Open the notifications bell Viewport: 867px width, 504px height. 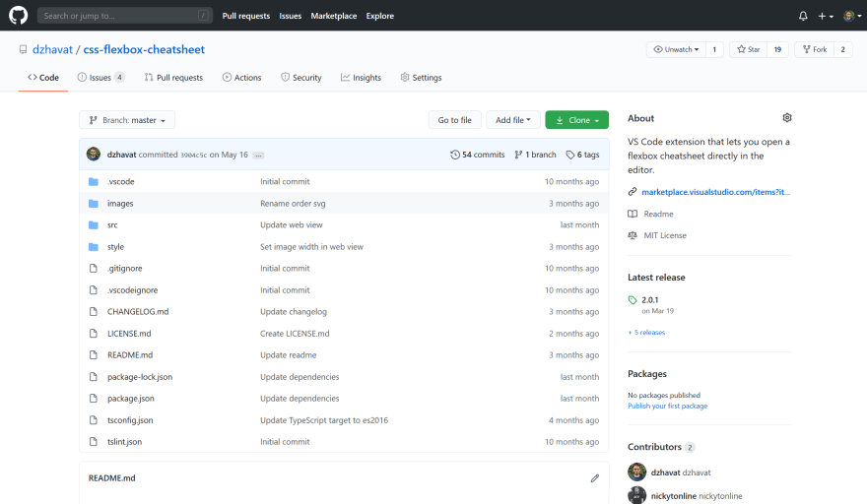[x=803, y=16]
